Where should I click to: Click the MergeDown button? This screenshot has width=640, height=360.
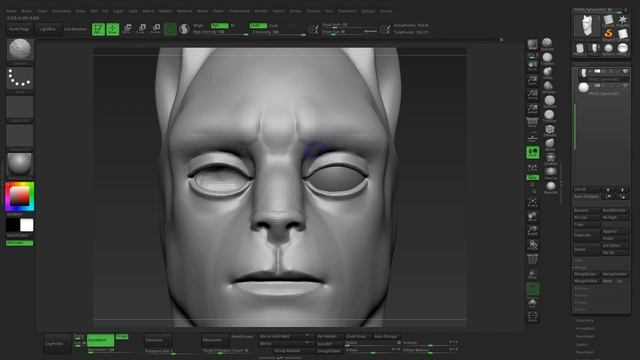tap(587, 274)
